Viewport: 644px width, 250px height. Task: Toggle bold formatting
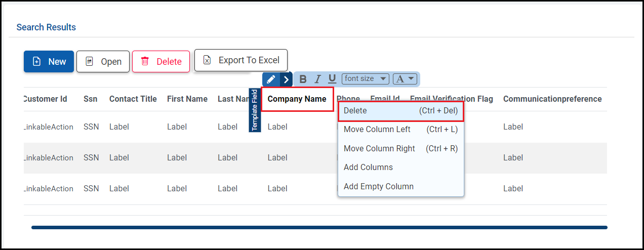(303, 79)
